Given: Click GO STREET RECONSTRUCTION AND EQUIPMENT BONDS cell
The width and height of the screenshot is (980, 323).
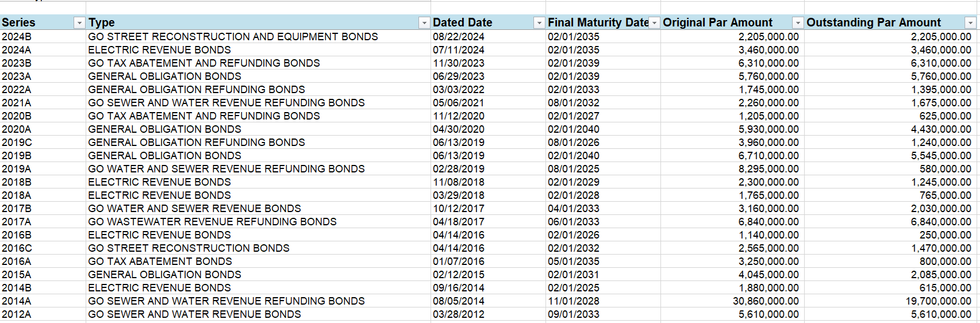Looking at the screenshot, I should (x=233, y=37).
